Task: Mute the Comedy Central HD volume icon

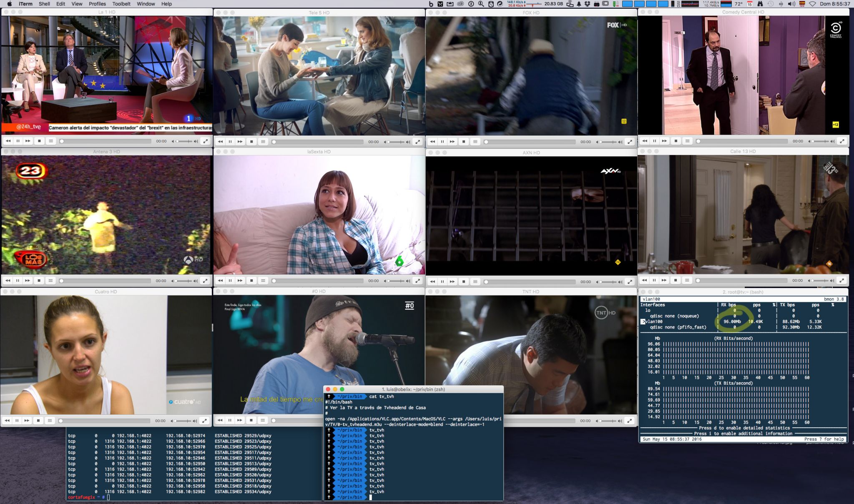Action: click(x=809, y=141)
